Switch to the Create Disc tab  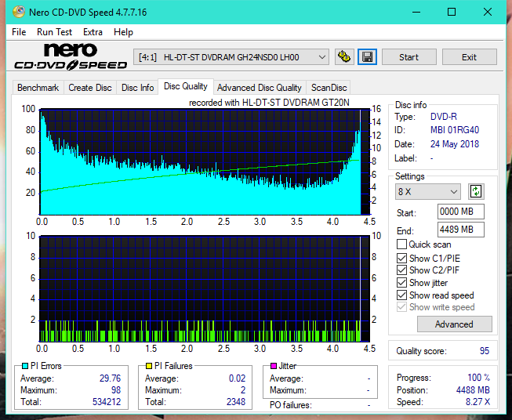point(90,88)
